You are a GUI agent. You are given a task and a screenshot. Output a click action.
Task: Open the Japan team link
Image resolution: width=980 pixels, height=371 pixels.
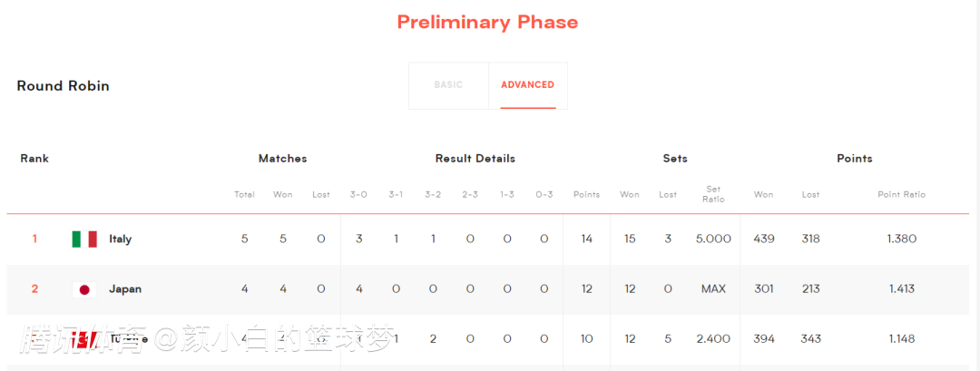pyautogui.click(x=125, y=289)
